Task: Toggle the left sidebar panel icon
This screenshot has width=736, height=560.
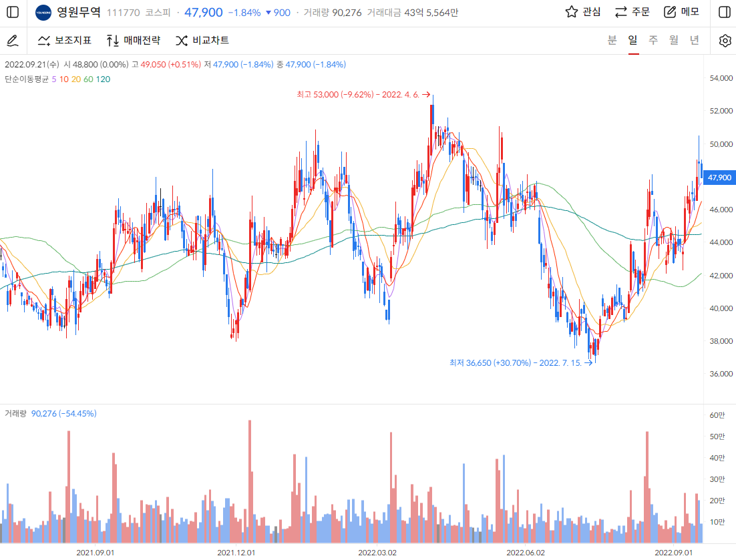Action: point(13,12)
